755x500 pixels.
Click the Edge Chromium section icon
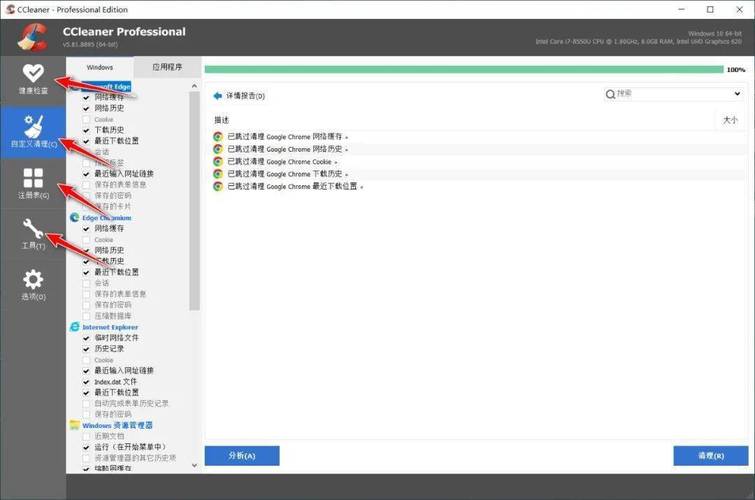74,217
